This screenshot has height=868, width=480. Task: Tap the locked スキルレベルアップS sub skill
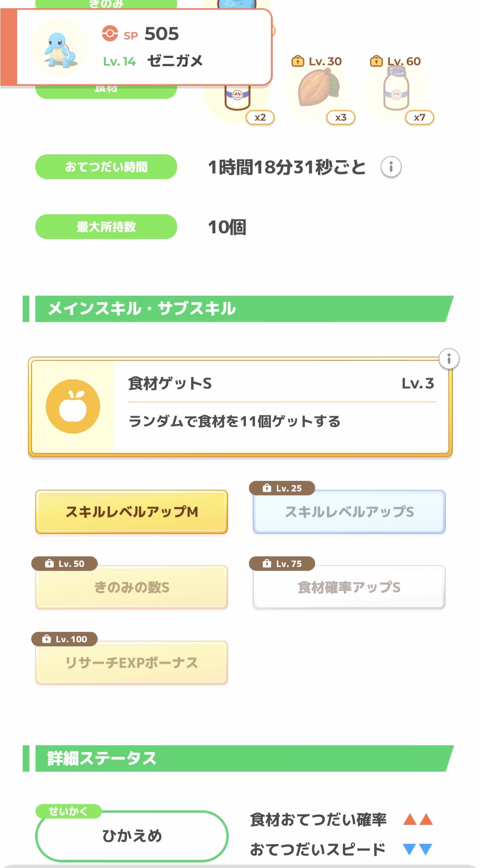click(x=349, y=512)
